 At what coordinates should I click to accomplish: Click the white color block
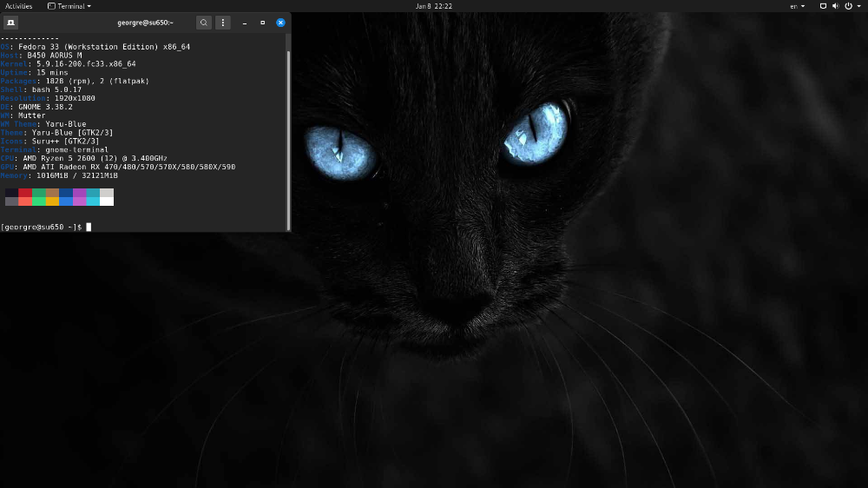pos(107,201)
